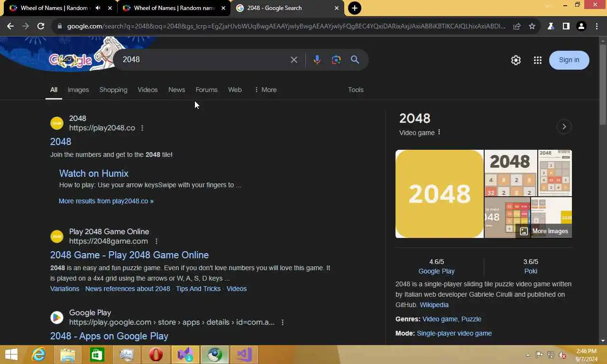Click the Sign in button
Screen dimensions: 607x364
(569, 60)
